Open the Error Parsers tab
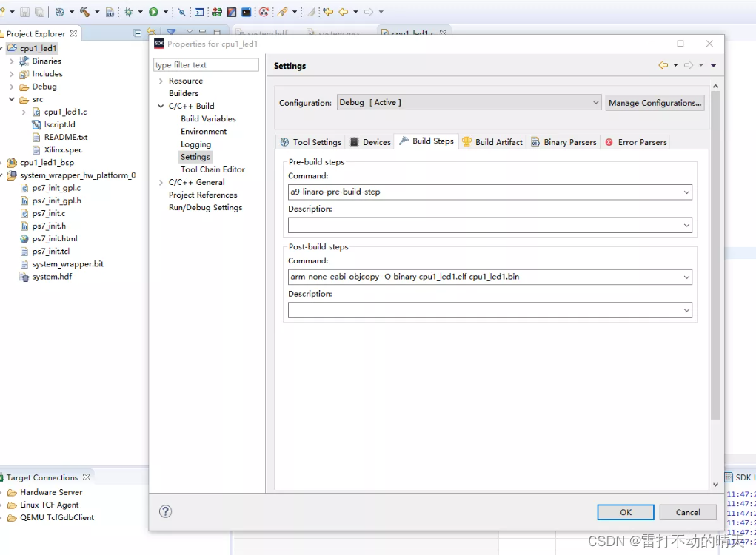756x555 pixels. click(636, 142)
